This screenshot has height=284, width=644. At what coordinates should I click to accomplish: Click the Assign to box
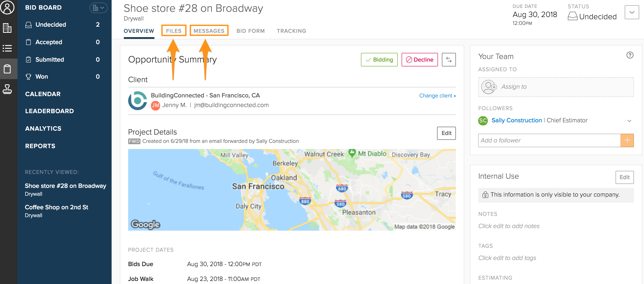click(556, 87)
